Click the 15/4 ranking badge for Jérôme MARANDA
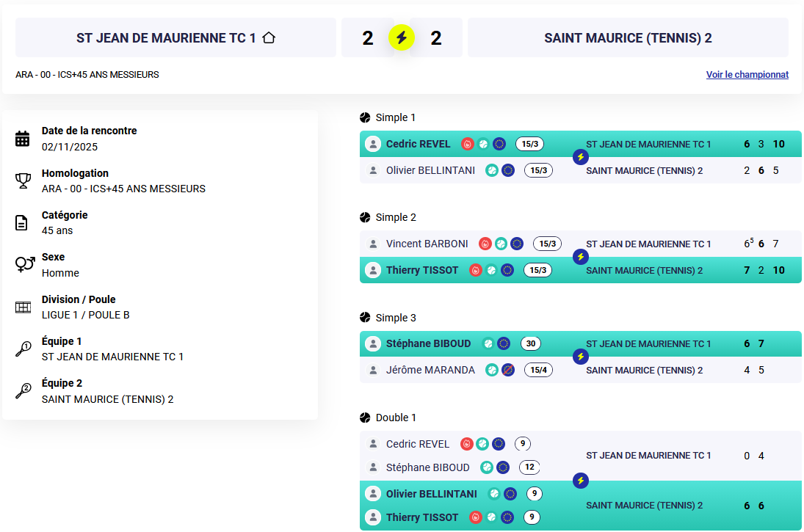 [538, 370]
